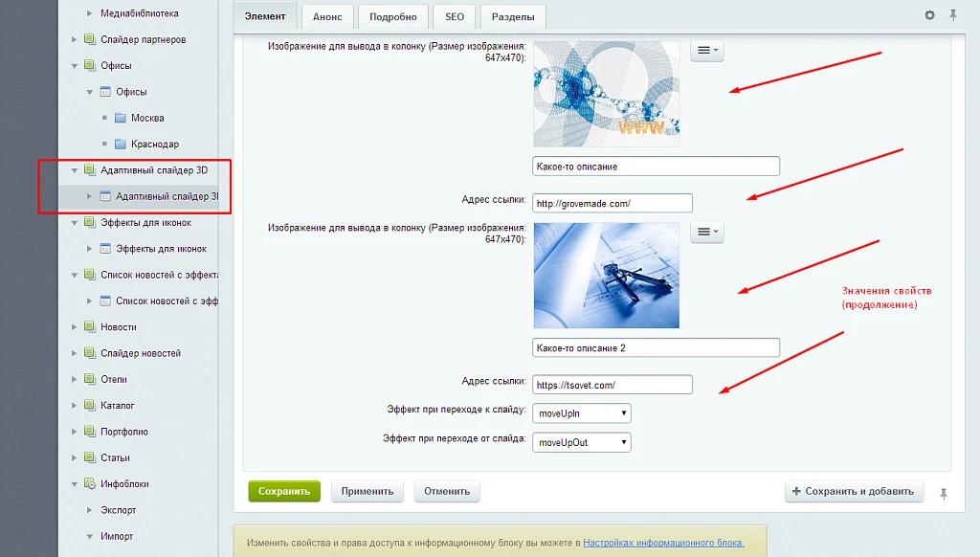Click the pin icon beside Сохранить и добавить
Image resolution: width=980 pixels, height=557 pixels.
coord(944,494)
